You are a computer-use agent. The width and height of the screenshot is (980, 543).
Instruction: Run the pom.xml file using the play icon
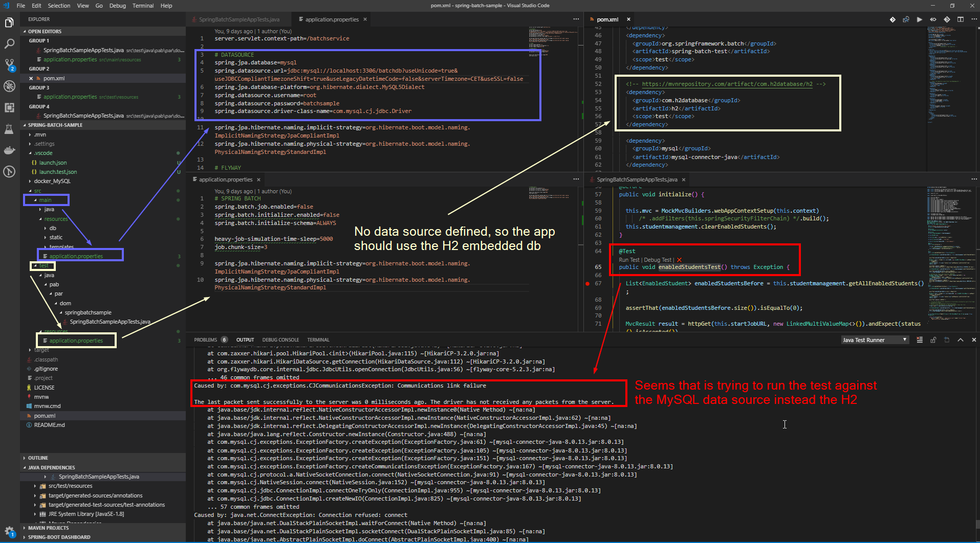[x=920, y=19]
